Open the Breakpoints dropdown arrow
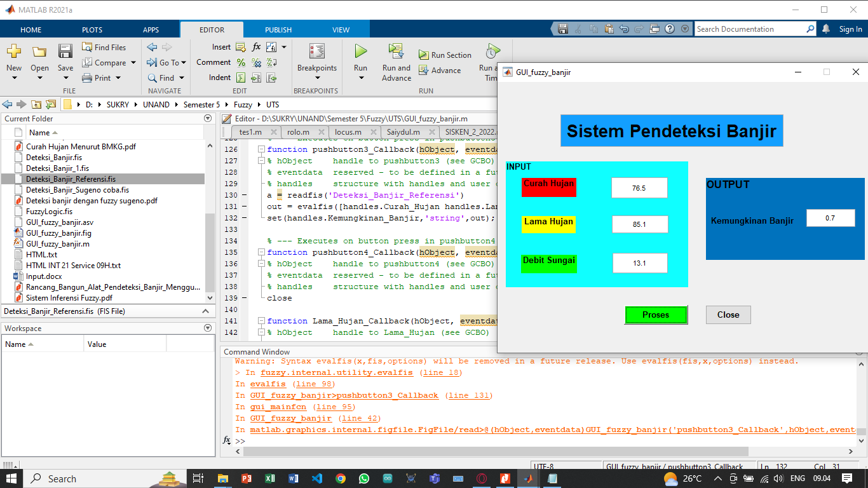This screenshot has width=868, height=488. click(317, 78)
